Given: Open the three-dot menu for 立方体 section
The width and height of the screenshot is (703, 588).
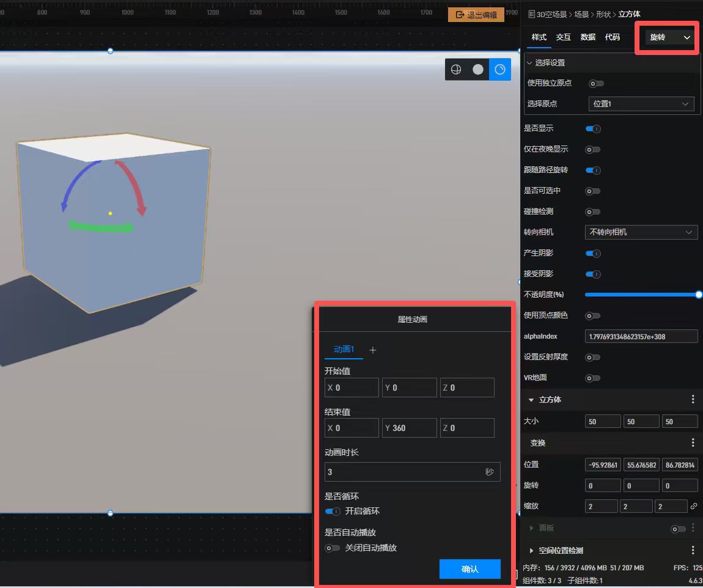Looking at the screenshot, I should tap(693, 399).
